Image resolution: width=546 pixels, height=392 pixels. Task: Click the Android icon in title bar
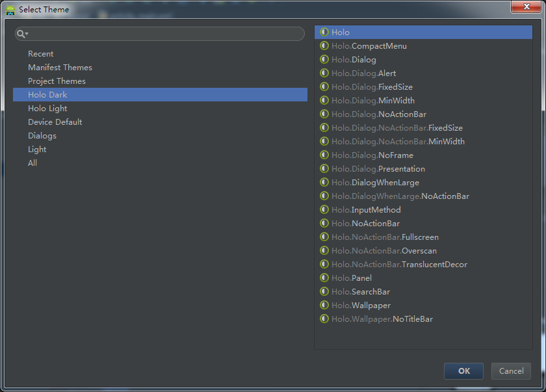coord(10,10)
